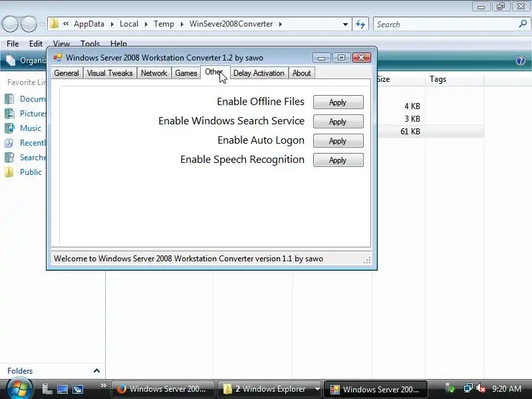Expand the Folders pane
Image resolution: width=532 pixels, height=399 pixels.
96,371
